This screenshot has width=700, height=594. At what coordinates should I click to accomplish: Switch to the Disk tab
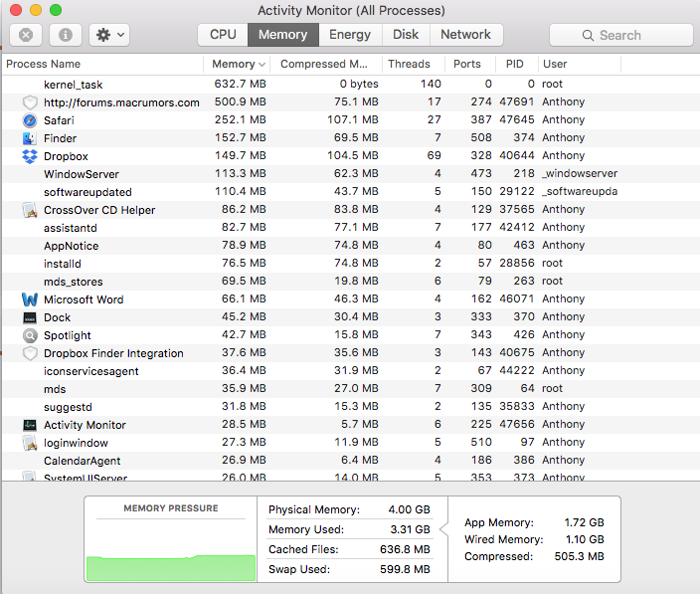tap(406, 35)
